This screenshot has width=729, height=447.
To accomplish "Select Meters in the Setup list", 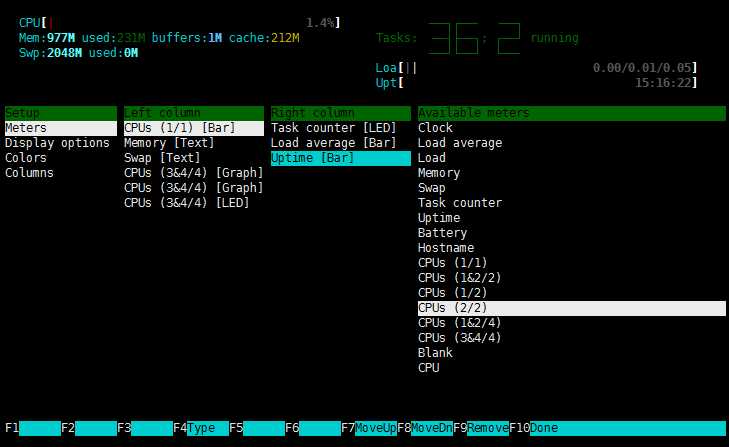I will [x=61, y=128].
